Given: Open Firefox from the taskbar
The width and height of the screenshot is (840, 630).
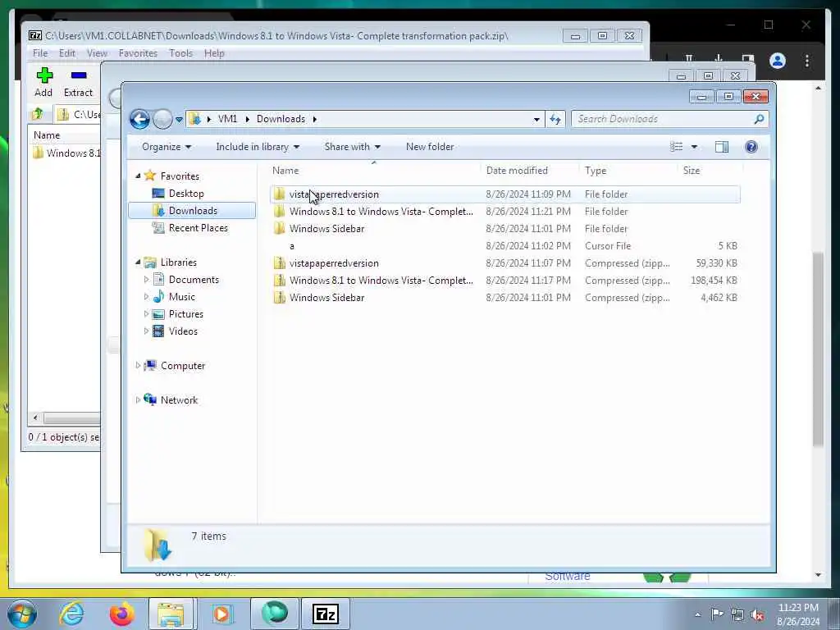Looking at the screenshot, I should click(x=121, y=614).
